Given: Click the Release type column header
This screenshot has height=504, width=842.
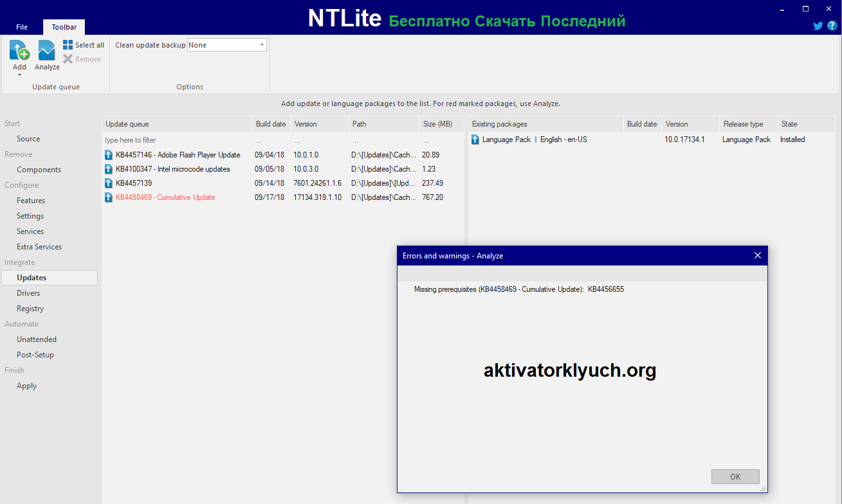Looking at the screenshot, I should tap(748, 124).
